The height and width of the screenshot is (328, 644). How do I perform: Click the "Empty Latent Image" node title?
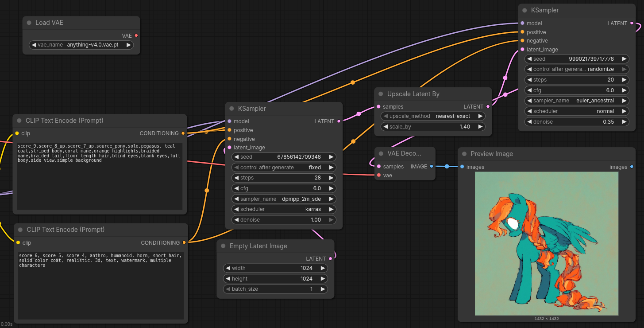coord(258,246)
